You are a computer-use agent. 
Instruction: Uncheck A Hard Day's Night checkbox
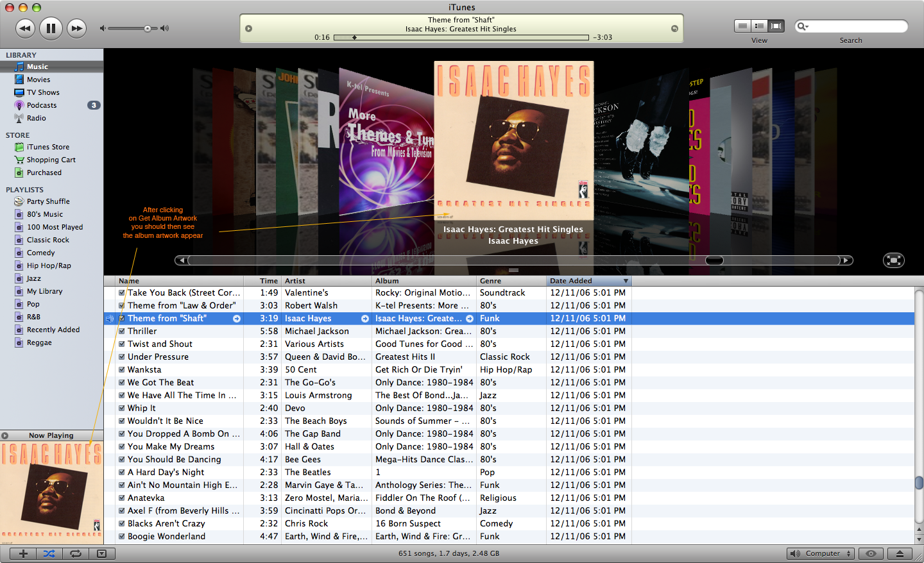pos(121,472)
